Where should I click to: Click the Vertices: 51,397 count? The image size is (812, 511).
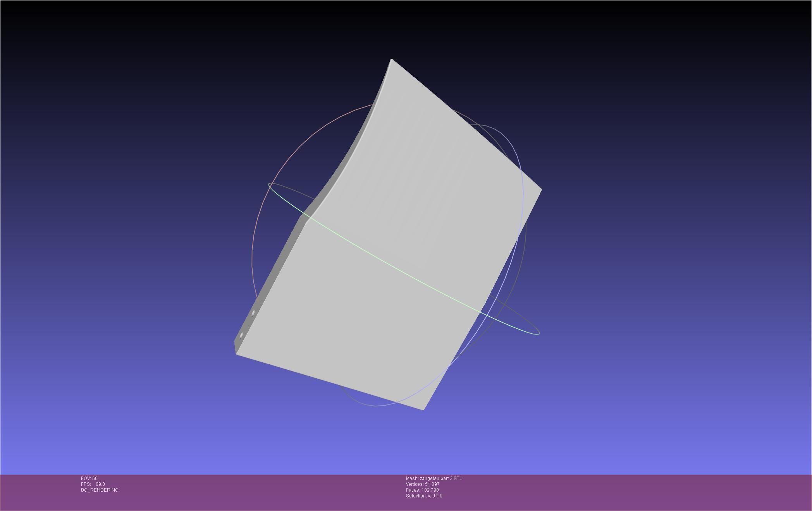422,484
